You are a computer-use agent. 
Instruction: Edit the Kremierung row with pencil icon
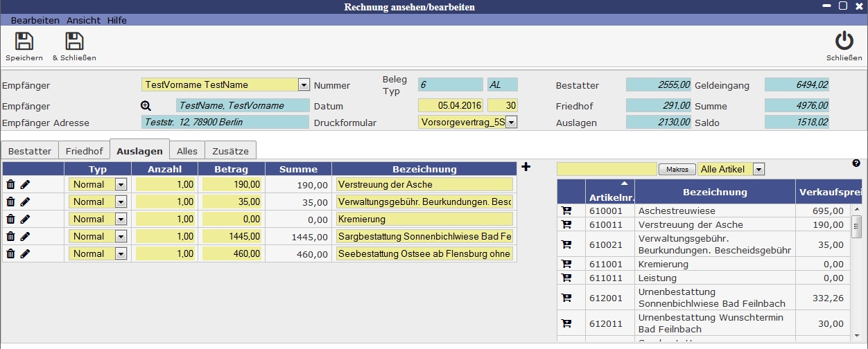tap(26, 219)
